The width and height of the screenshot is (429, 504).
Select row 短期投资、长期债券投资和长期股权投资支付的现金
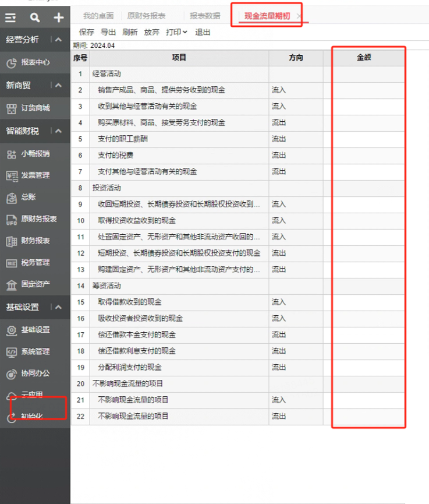238,253
